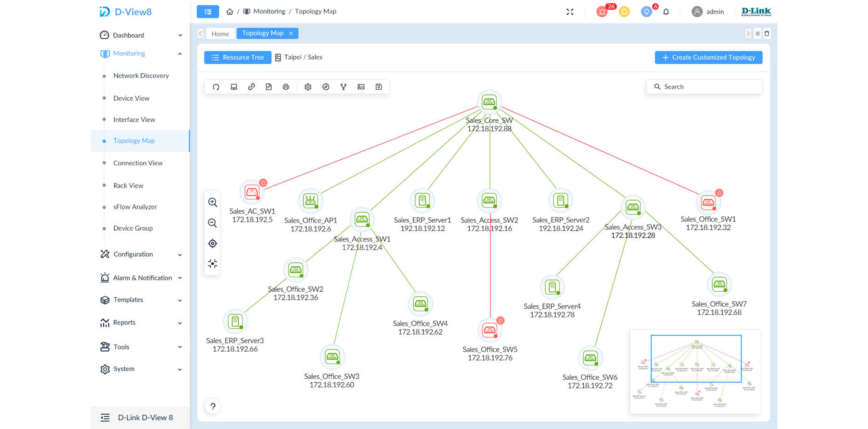
Task: Expand the Configuration menu section
Action: point(141,254)
